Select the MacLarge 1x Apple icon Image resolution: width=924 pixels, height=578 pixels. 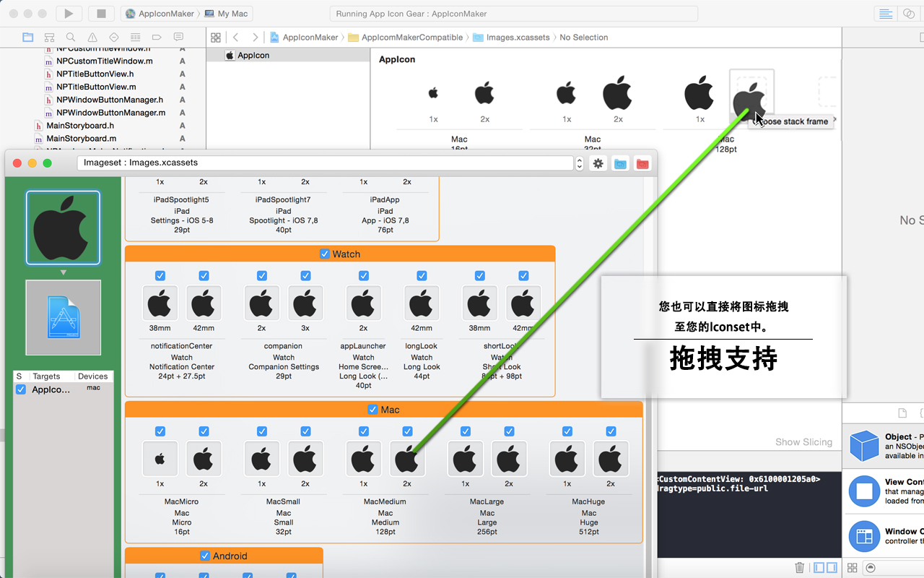coord(466,459)
